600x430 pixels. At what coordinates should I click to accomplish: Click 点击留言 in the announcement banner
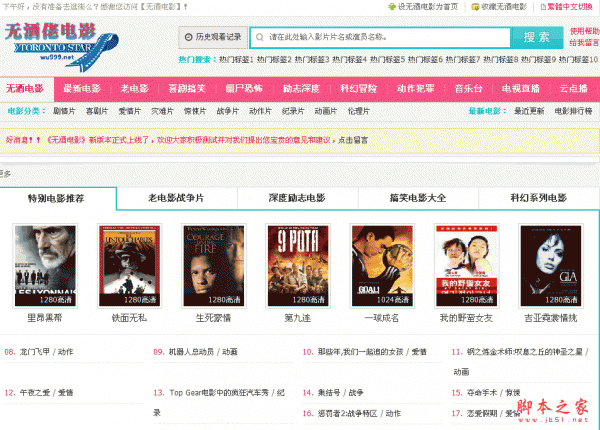click(353, 140)
